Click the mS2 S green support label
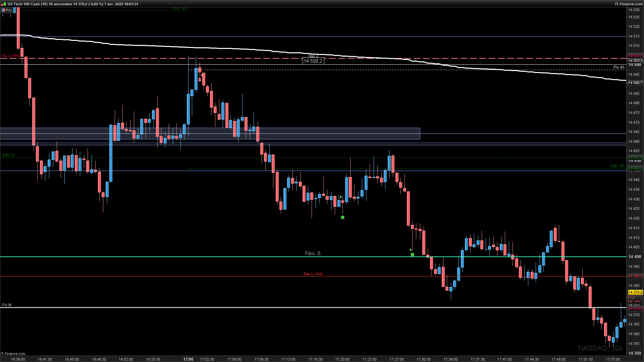 coord(8,155)
